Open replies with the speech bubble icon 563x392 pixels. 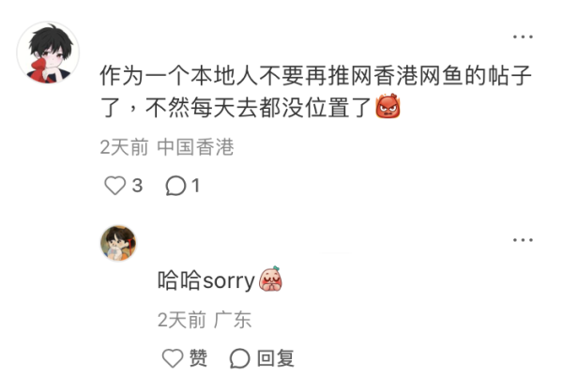pyautogui.click(x=175, y=186)
